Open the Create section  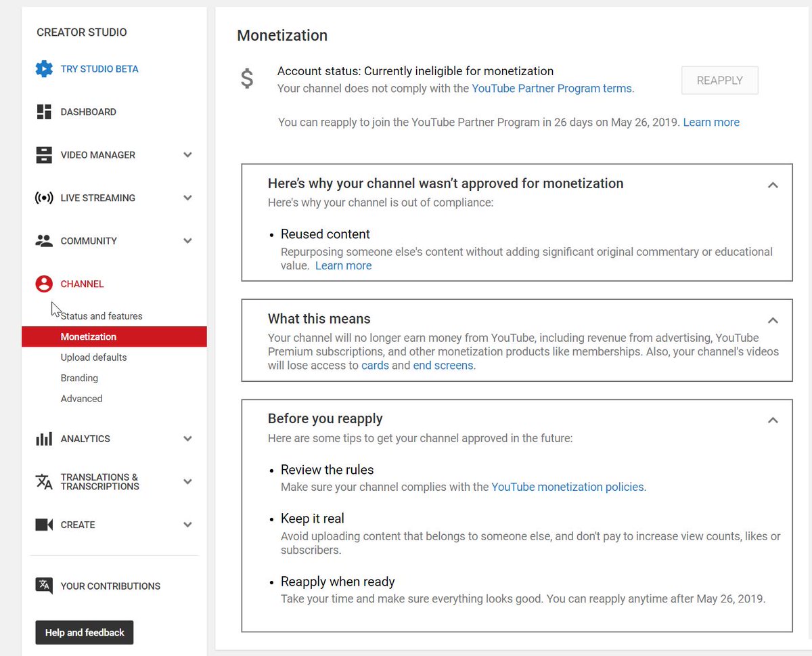click(78, 525)
